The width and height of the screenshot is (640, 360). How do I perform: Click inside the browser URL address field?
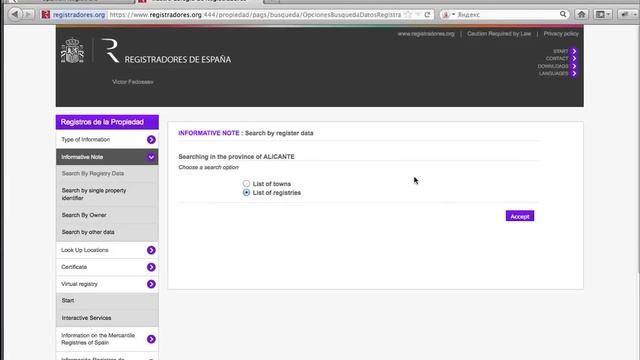click(x=255, y=15)
